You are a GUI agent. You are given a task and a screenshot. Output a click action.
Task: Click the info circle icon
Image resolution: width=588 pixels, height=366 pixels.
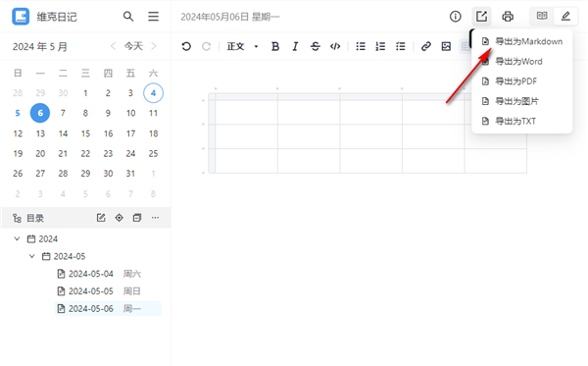pos(456,17)
